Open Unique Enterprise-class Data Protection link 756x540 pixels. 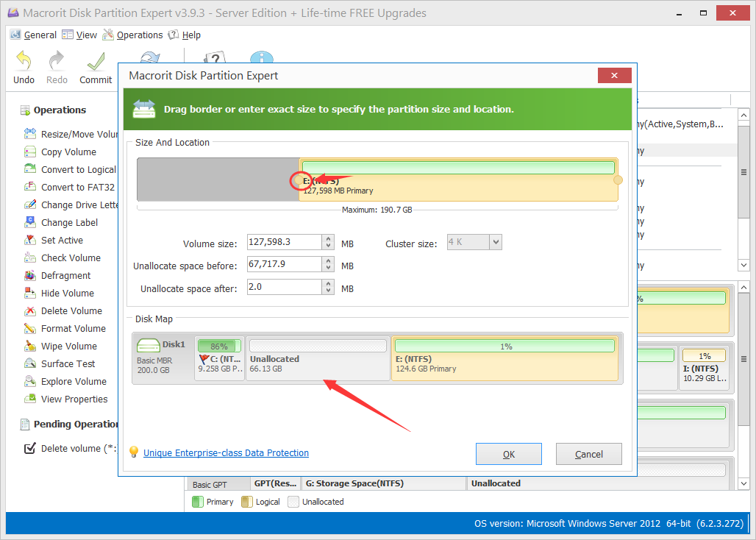(226, 452)
